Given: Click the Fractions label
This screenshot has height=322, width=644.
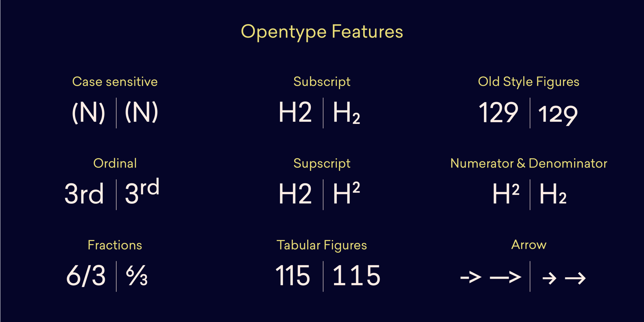Looking at the screenshot, I should [115, 245].
